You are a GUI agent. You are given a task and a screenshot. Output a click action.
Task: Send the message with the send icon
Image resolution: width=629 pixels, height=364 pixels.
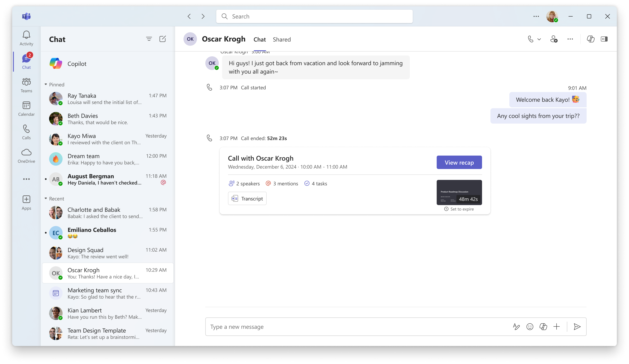click(x=577, y=327)
